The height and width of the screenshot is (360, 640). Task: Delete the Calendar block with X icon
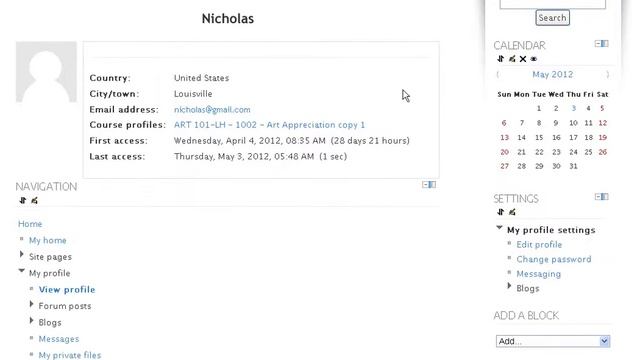click(523, 59)
